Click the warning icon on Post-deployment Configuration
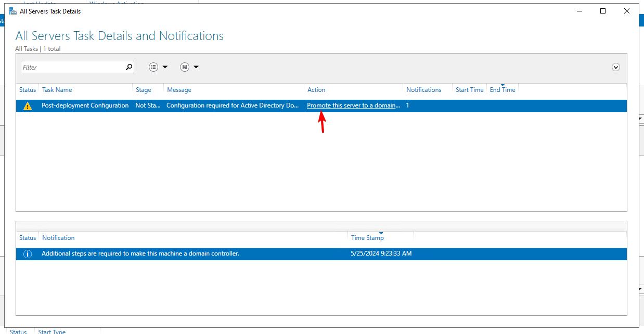644x334 pixels. (x=28, y=105)
